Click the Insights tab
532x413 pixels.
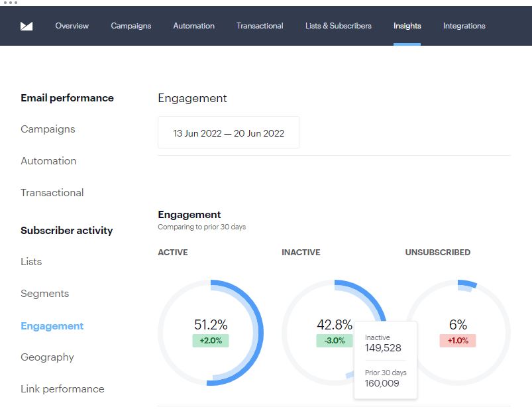click(407, 26)
